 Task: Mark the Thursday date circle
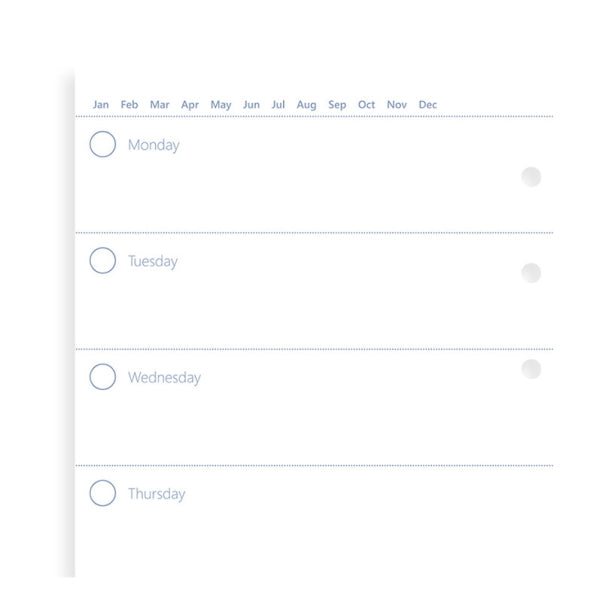pyautogui.click(x=103, y=493)
